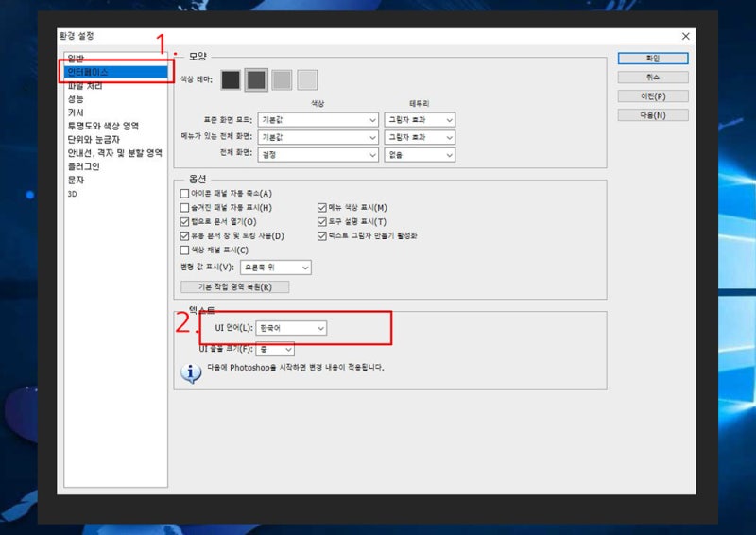The width and height of the screenshot is (756, 535).
Task: Open 문자 (Type) category
Action: (76, 180)
